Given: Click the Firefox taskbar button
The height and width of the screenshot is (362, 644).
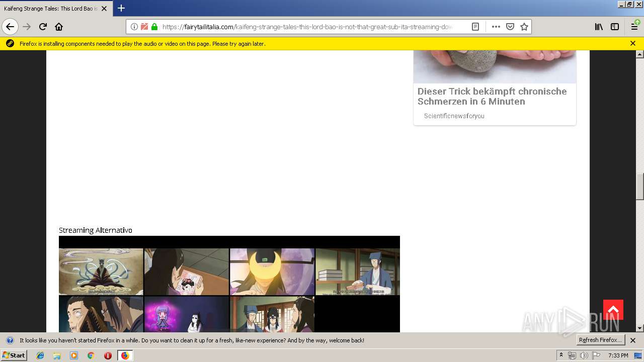Looking at the screenshot, I should [x=125, y=355].
